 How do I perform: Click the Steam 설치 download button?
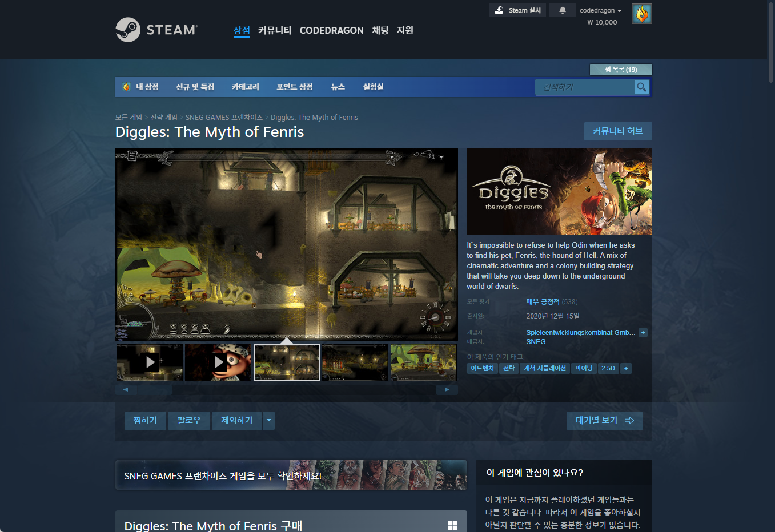[x=517, y=10]
